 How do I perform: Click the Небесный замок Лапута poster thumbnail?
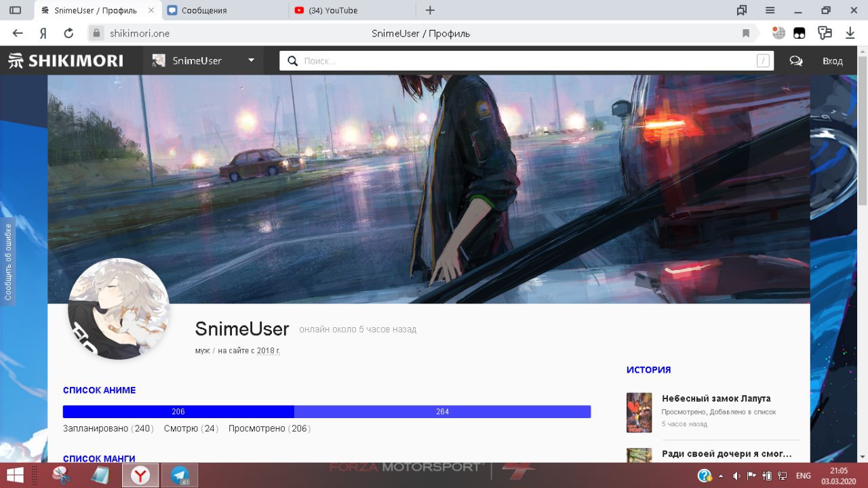[639, 413]
